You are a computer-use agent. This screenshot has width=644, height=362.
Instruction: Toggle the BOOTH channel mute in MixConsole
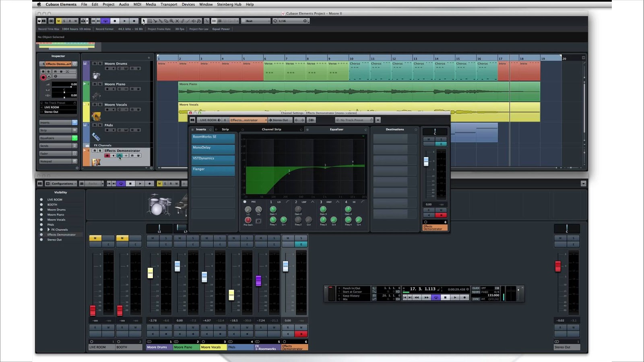coord(122,238)
